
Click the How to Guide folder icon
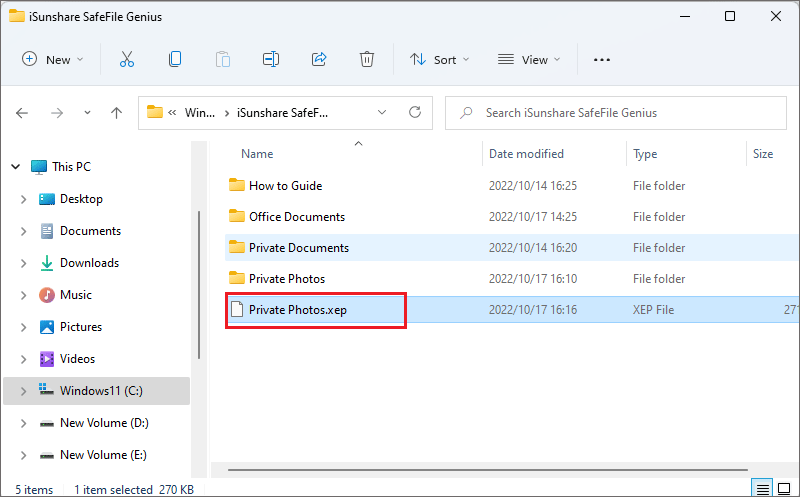[x=237, y=185]
